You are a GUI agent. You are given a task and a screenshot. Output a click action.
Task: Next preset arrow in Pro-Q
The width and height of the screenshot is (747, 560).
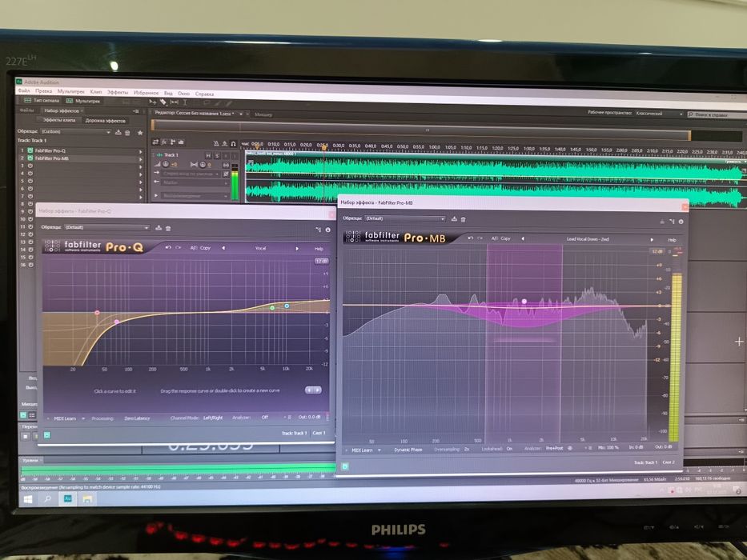297,249
